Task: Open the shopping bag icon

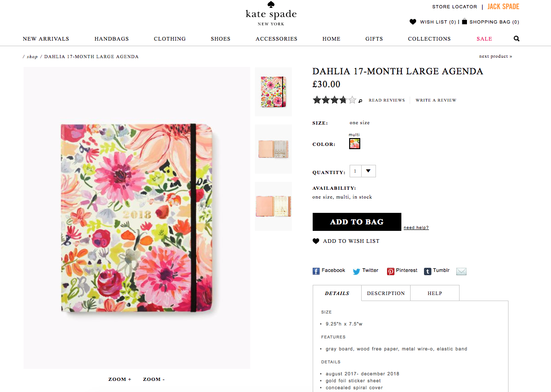Action: (464, 22)
